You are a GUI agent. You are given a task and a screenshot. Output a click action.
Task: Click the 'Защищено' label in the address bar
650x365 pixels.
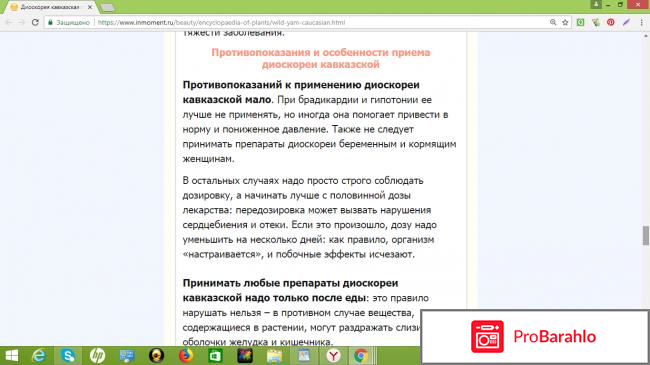pos(73,22)
